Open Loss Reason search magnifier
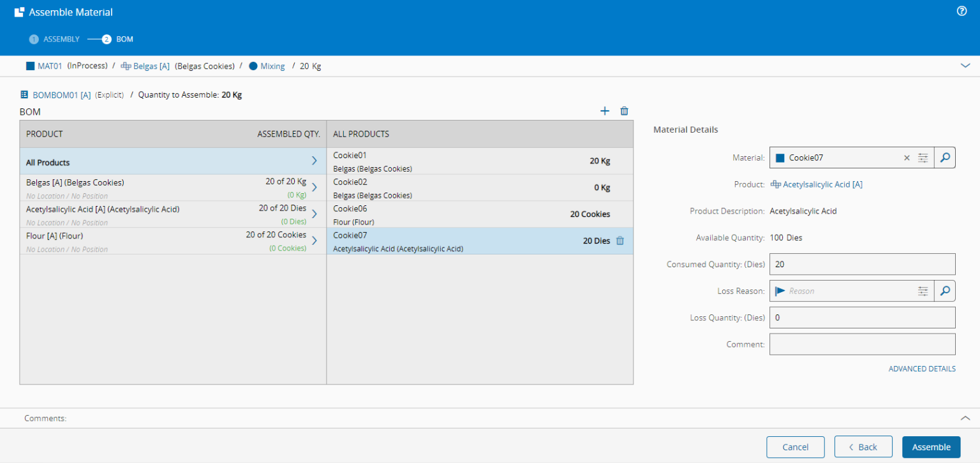980x463 pixels. pyautogui.click(x=945, y=291)
